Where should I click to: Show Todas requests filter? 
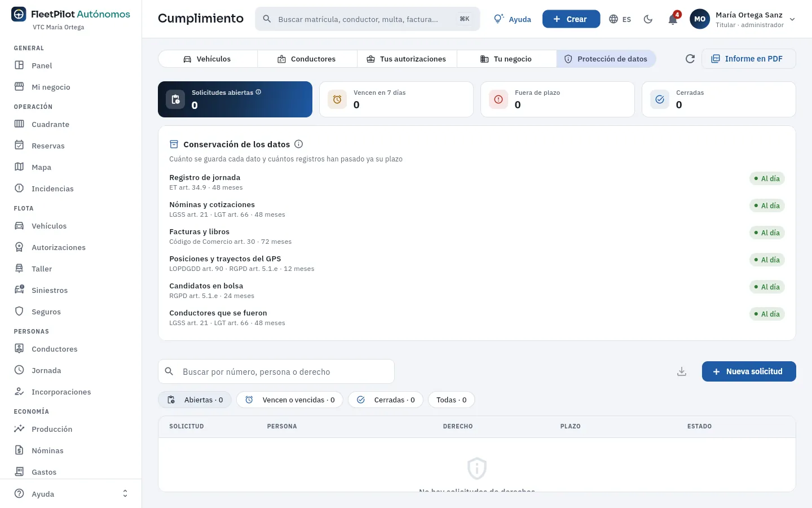click(452, 400)
